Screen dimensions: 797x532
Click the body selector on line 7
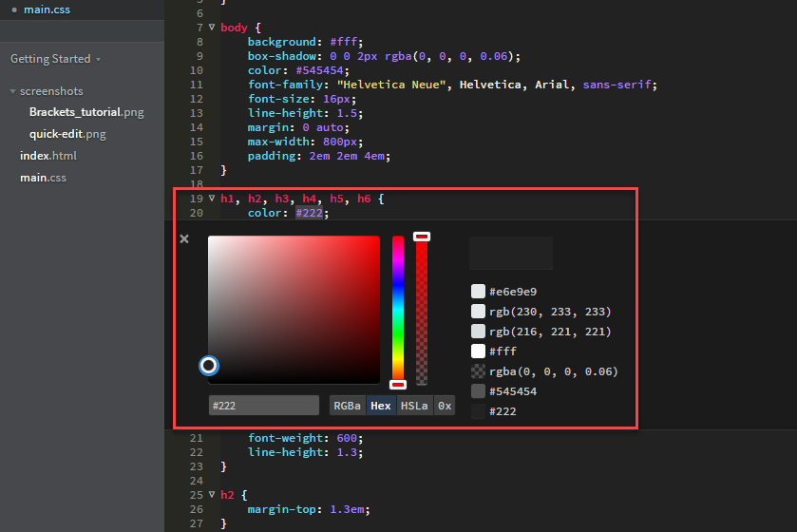click(x=234, y=28)
